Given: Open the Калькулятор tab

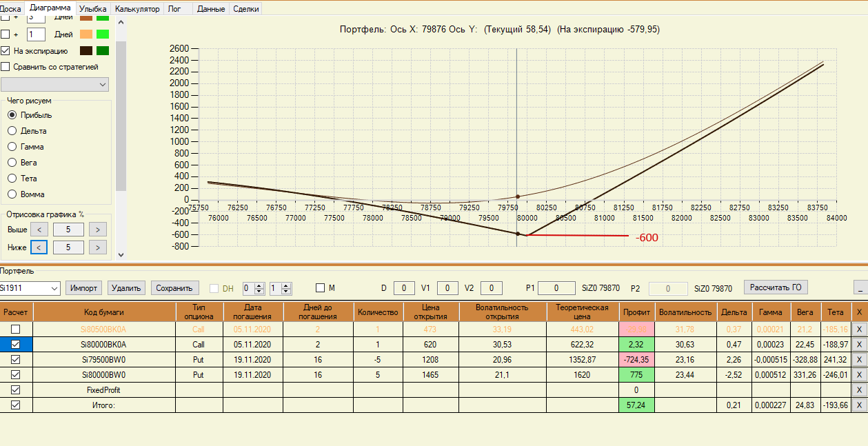Looking at the screenshot, I should tap(137, 10).
